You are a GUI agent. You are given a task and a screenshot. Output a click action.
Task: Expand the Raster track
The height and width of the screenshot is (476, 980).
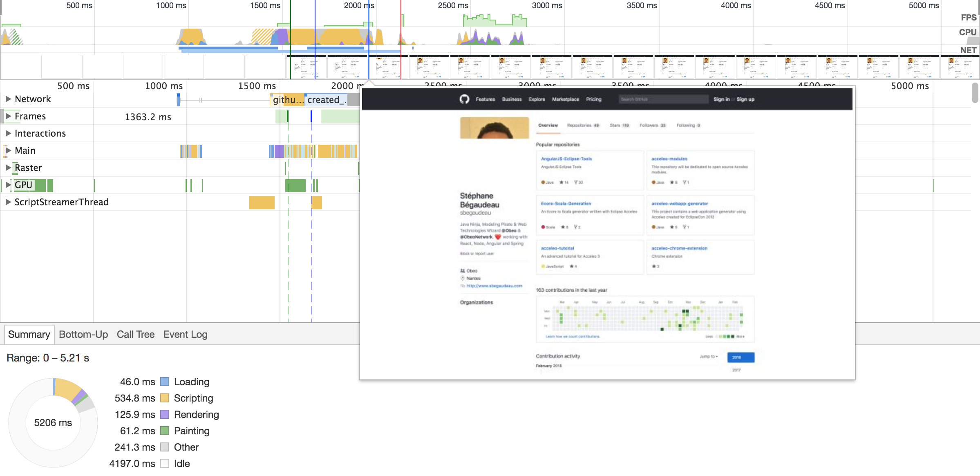pos(8,168)
